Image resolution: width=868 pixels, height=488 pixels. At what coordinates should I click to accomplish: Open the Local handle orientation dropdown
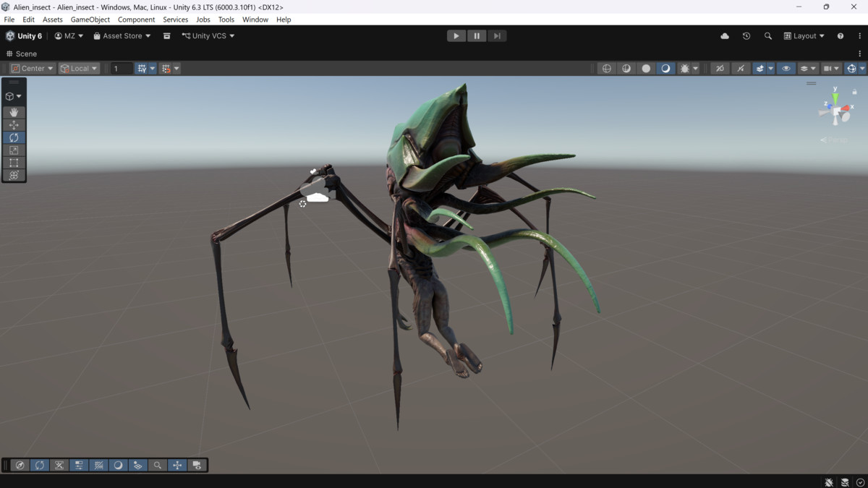[x=78, y=68]
